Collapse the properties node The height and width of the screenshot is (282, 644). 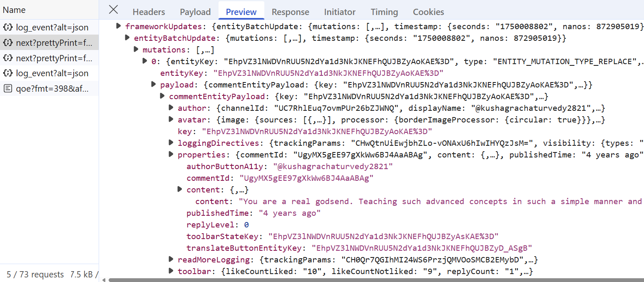171,155
